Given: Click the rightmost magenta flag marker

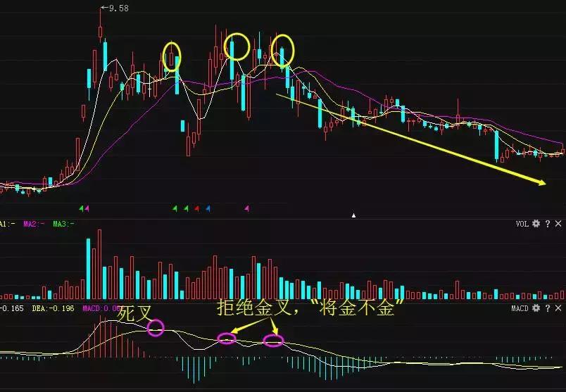Looking at the screenshot, I should coord(246,208).
